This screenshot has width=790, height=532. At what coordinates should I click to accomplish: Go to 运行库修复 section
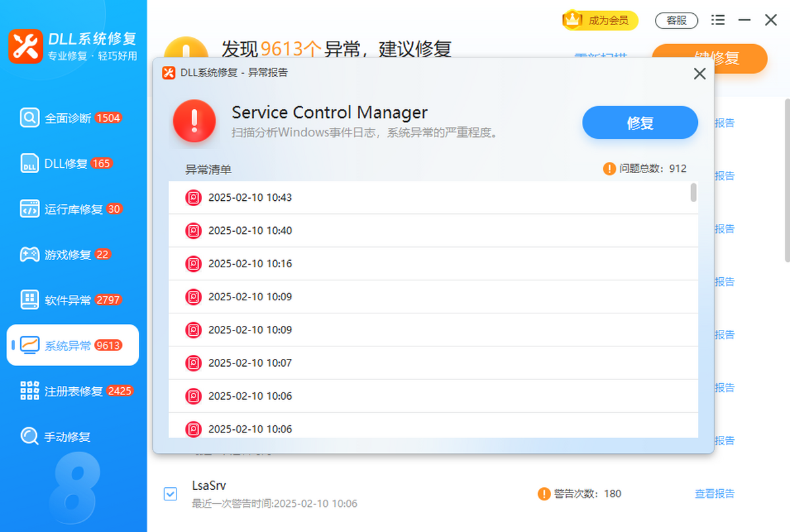click(x=72, y=209)
